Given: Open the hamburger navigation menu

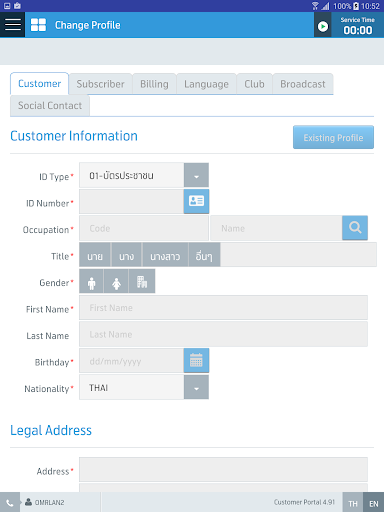Looking at the screenshot, I should 13,25.
